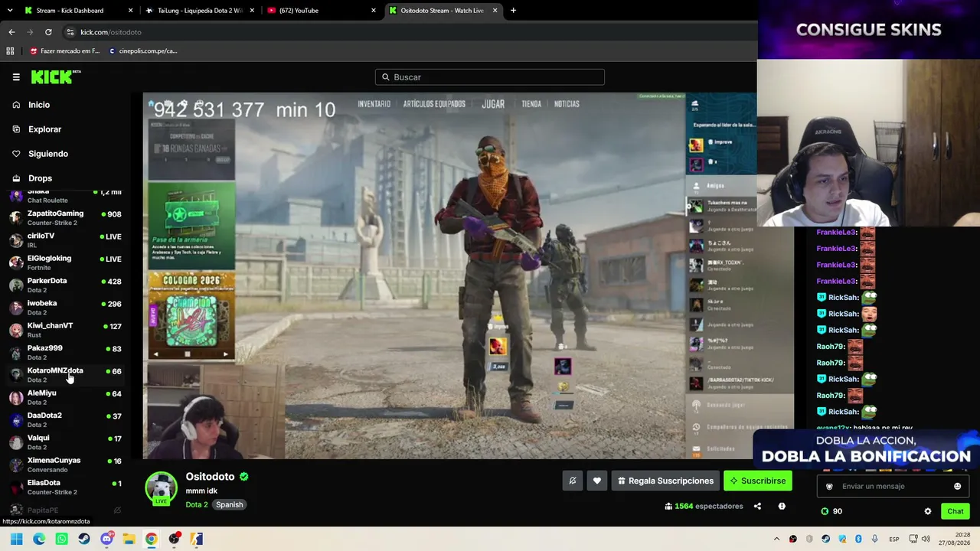This screenshot has height=551, width=980.
Task: Open the browser apps grid in bookmarks bar
Action: (10, 51)
